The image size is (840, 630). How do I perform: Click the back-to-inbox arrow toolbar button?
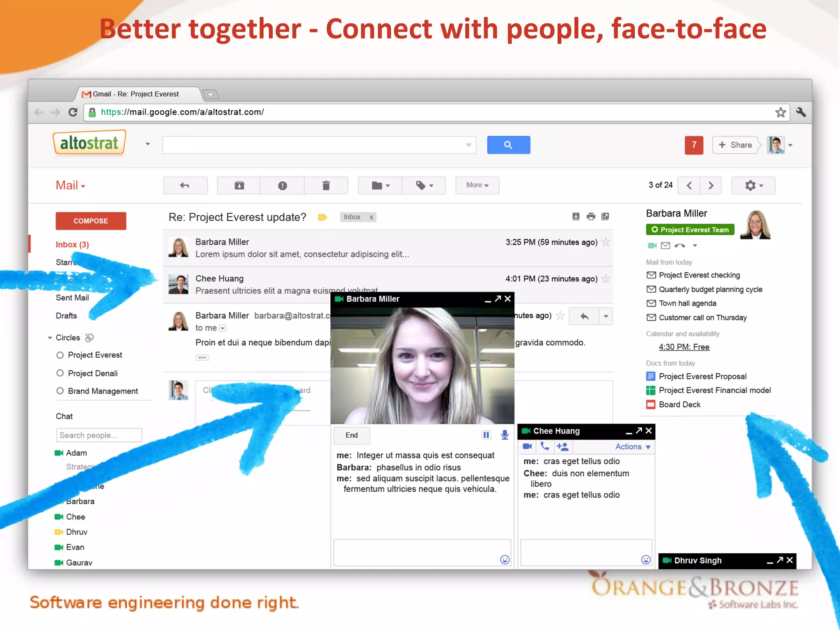[185, 185]
